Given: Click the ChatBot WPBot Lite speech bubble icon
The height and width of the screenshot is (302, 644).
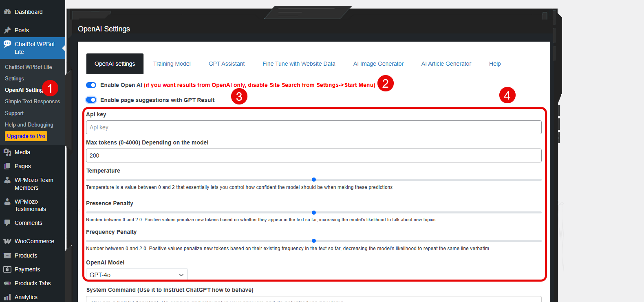Looking at the screenshot, I should pos(7,44).
